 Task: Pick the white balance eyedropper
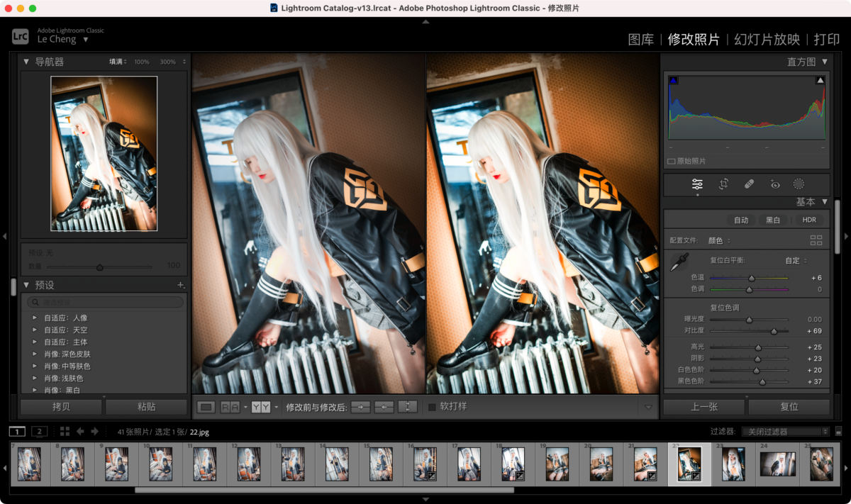pyautogui.click(x=679, y=262)
